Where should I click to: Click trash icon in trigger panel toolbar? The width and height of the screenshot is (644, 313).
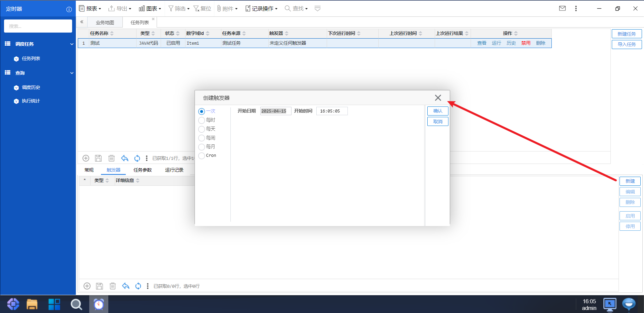(113, 286)
